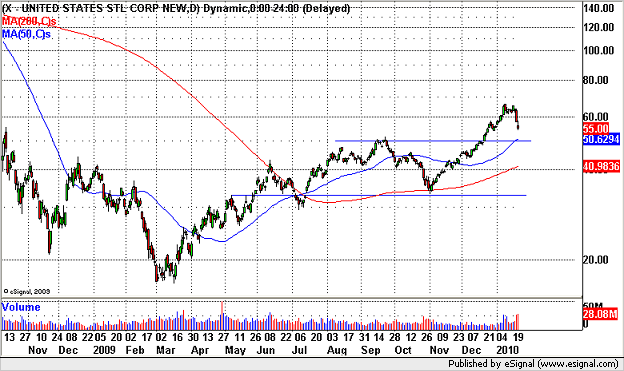
Task: Click the 2010 year label on time axis
Action: coord(507,350)
